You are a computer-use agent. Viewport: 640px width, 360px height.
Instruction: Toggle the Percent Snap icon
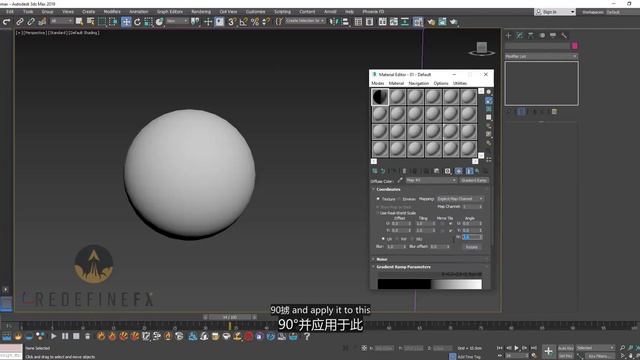pos(255,22)
